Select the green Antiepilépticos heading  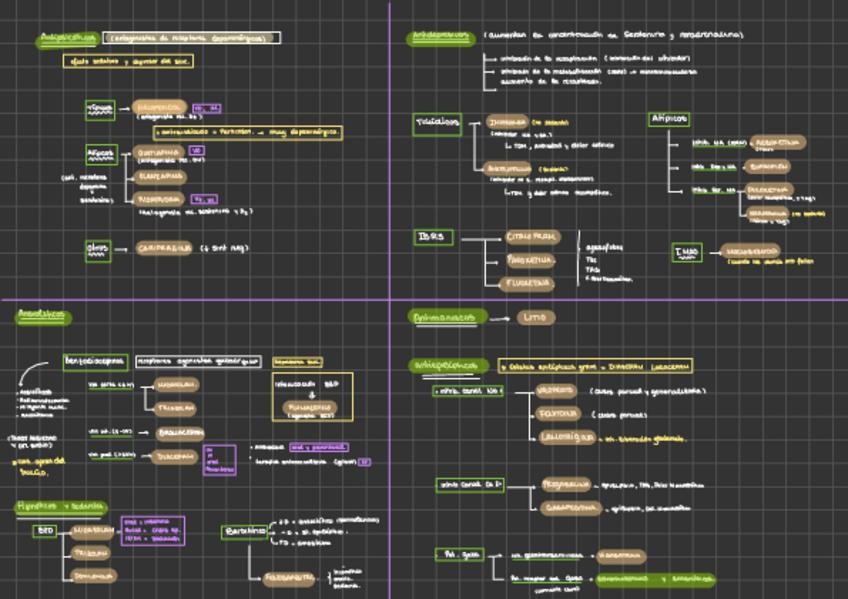[x=449, y=366]
